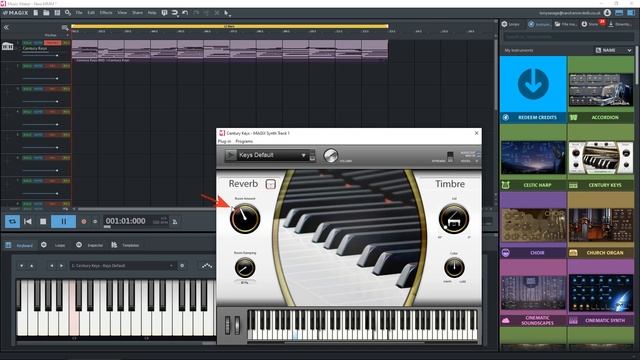Jump to project start button
The height and width of the screenshot is (360, 640).
28,221
